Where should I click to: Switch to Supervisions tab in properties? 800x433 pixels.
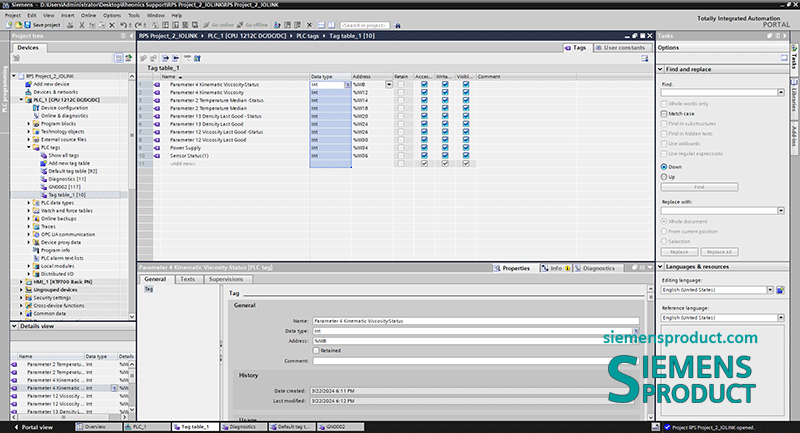[x=226, y=279]
